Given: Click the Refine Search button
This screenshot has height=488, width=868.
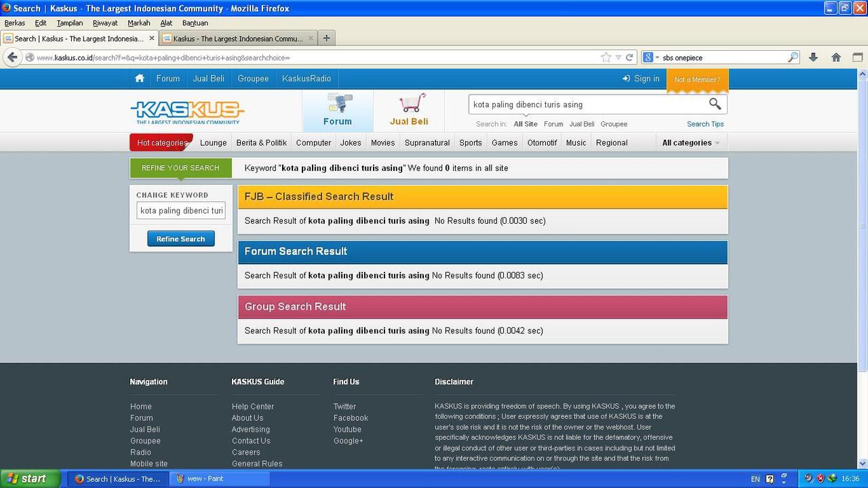Looking at the screenshot, I should (180, 239).
